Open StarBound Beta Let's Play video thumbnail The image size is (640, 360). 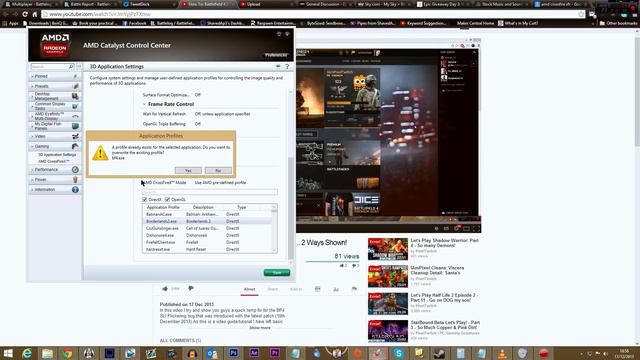(x=388, y=331)
